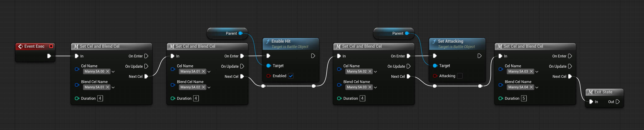This screenshot has width=644, height=130.
Task: Click On Update pin of Manny.5A.00 node
Action: [146, 66]
